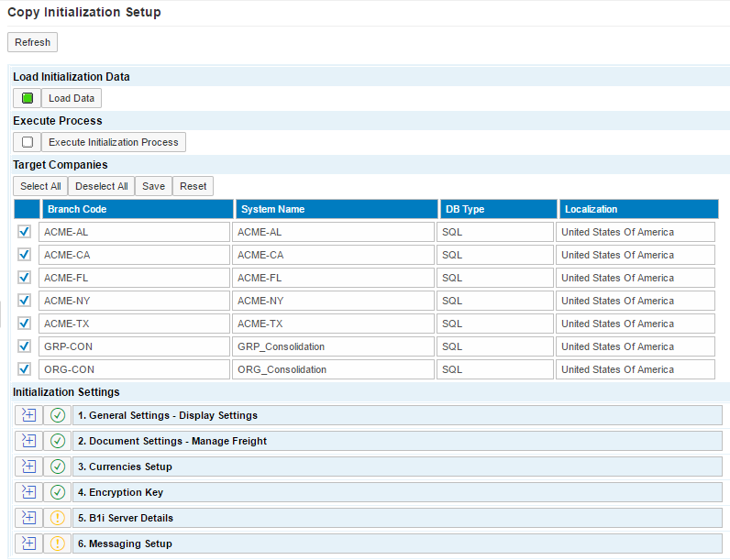Expand the B1i Server Details section

click(28, 518)
